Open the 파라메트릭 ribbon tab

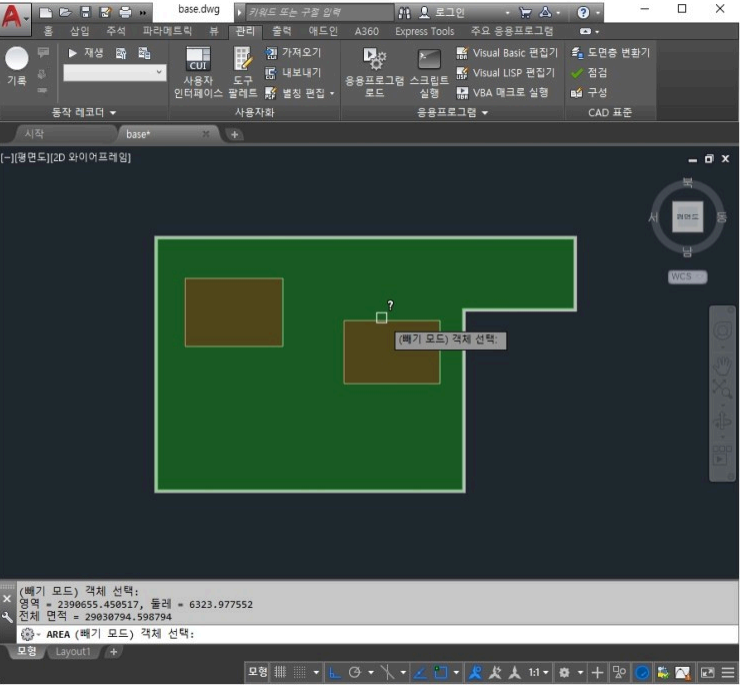(167, 31)
